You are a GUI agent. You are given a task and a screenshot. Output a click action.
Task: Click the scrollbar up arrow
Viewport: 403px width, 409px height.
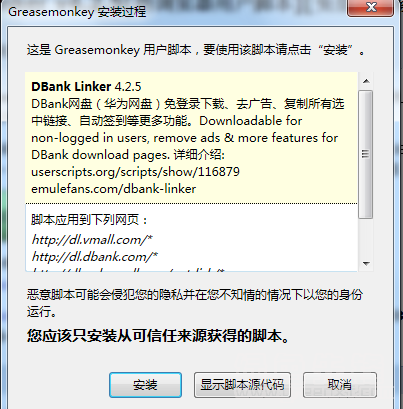[x=366, y=81]
